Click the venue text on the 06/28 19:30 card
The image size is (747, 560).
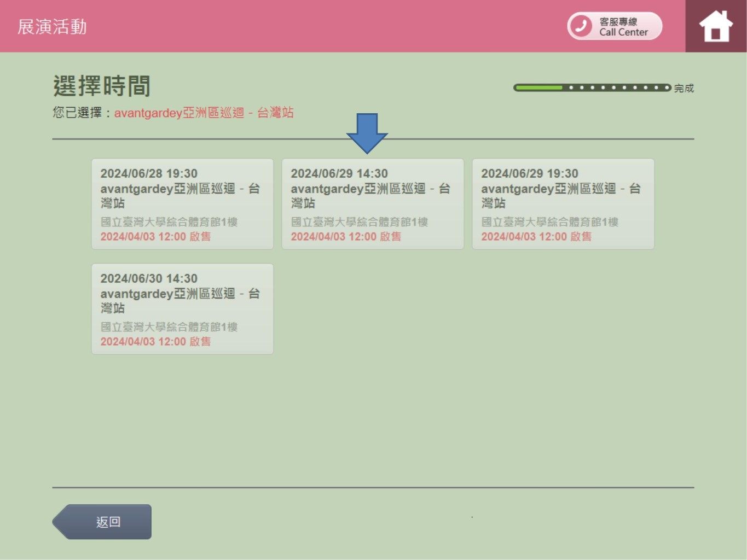coord(169,222)
